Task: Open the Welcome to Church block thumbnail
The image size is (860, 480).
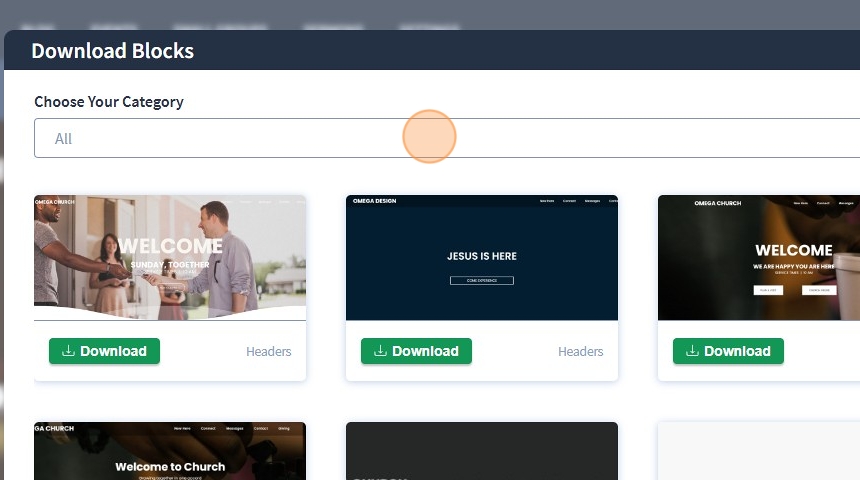Action: (170, 451)
